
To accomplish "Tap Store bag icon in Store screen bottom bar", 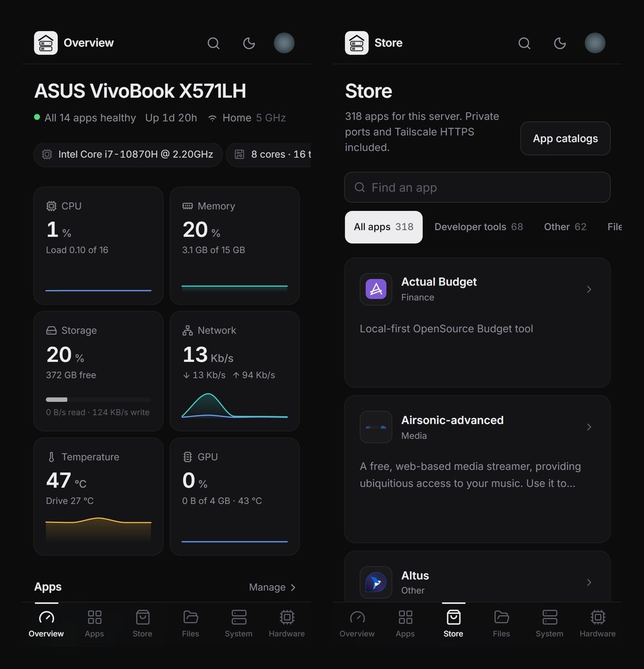I will [454, 617].
